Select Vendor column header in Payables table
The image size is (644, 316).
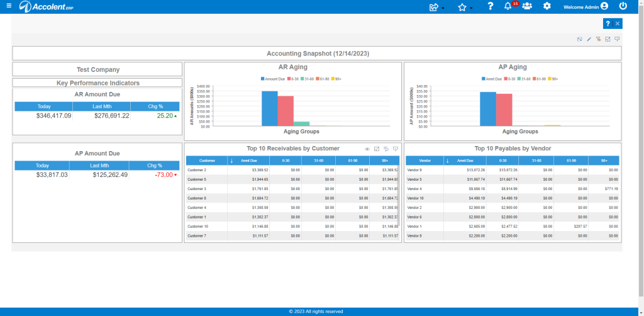425,161
